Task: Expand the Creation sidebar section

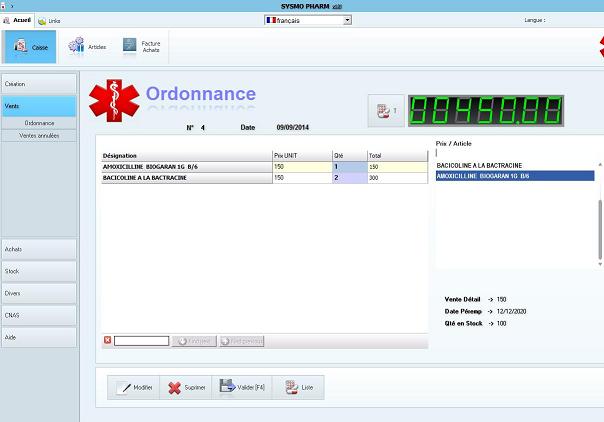Action: tap(38, 84)
